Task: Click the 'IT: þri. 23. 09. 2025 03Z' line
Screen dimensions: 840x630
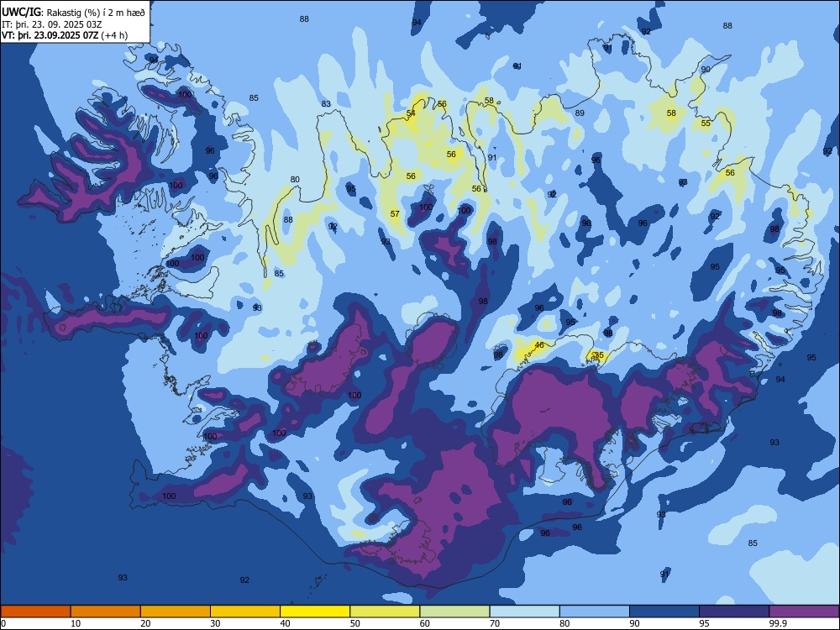Action: pyautogui.click(x=52, y=24)
